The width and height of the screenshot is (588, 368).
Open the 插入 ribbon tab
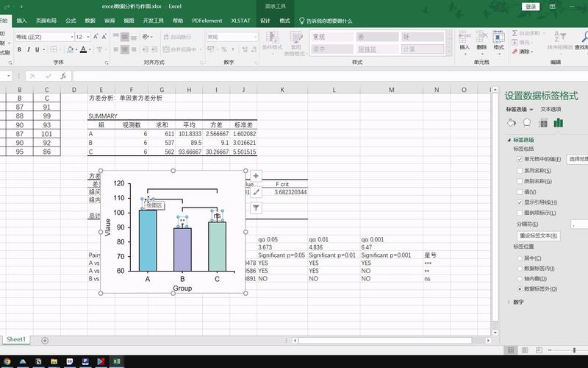(21, 21)
